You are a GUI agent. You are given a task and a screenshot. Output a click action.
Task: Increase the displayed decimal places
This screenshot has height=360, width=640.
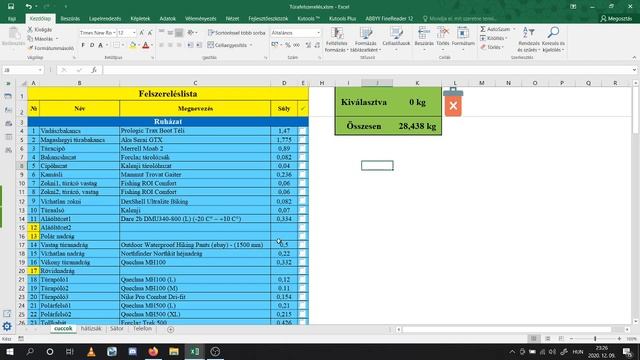[x=308, y=45]
